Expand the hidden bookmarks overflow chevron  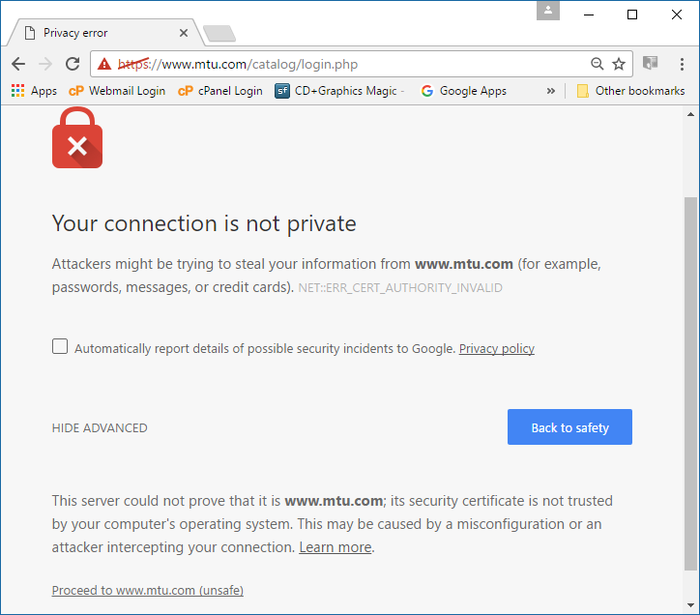pos(551,91)
